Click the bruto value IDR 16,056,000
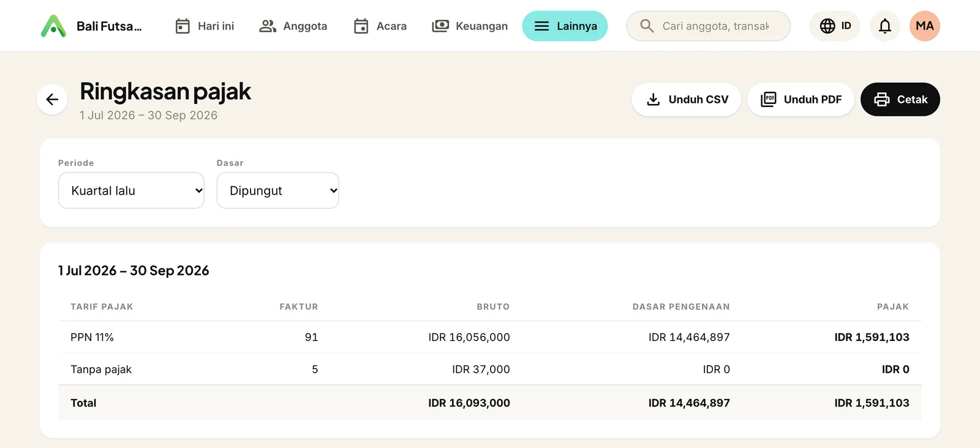This screenshot has height=448, width=980. click(x=469, y=337)
